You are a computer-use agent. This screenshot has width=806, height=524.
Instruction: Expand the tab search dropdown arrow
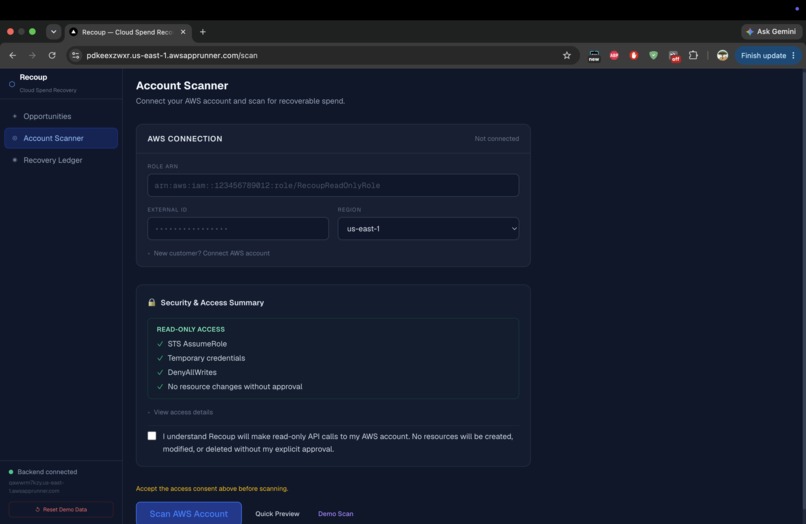coord(53,32)
